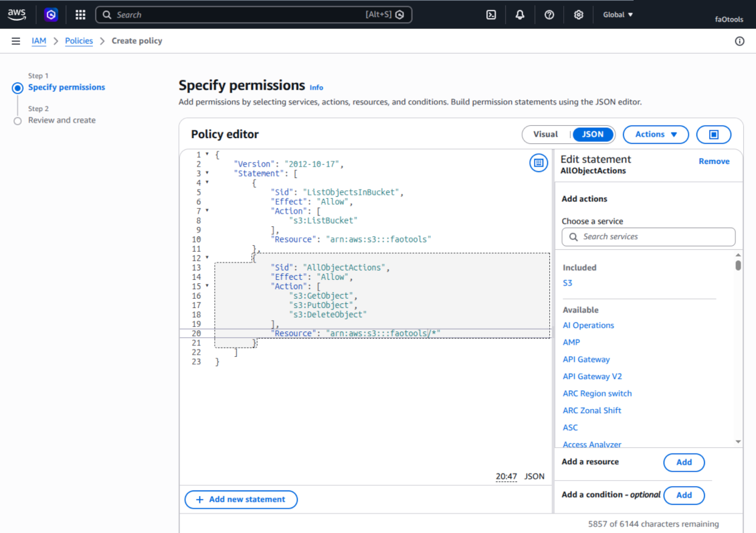756x533 pixels.
Task: Collapse the fold arrow on line 12
Action: point(207,258)
